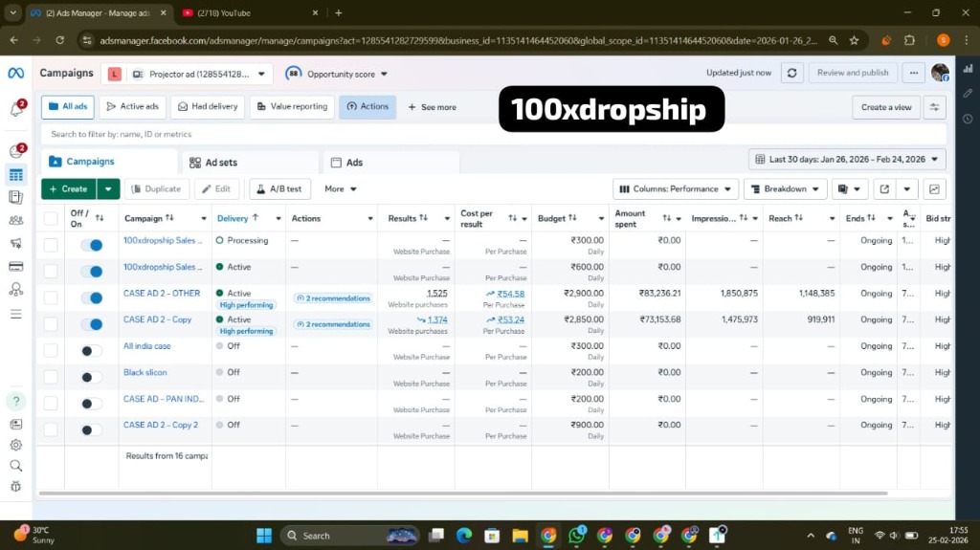Image resolution: width=980 pixels, height=550 pixels.
Task: Click the horizontal scrollbar under the table
Action: 463,494
